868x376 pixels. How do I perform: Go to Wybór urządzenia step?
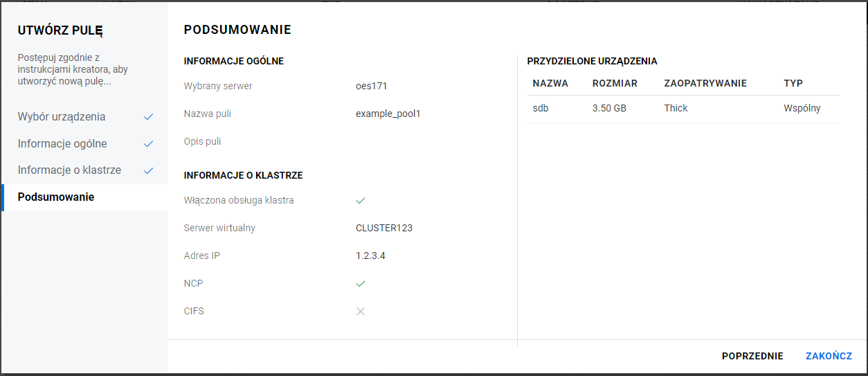[62, 117]
